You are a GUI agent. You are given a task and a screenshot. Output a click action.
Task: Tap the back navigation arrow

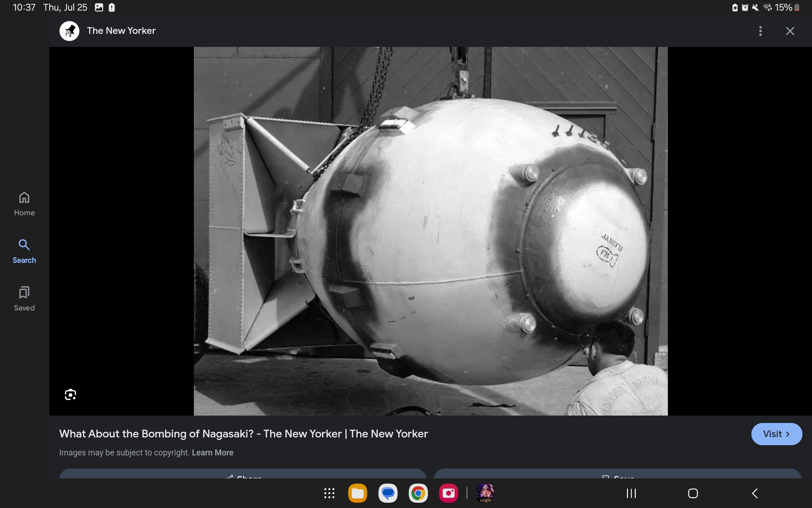[755, 493]
